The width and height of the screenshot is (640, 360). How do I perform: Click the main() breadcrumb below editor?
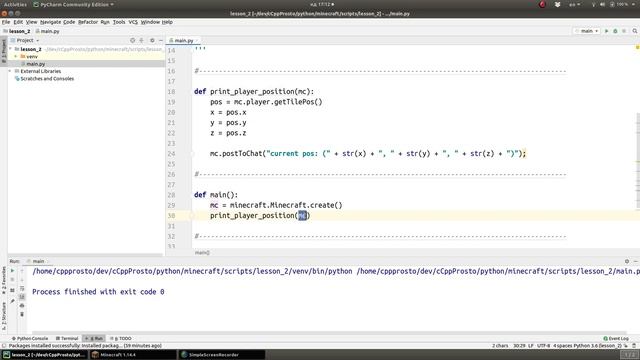point(202,253)
